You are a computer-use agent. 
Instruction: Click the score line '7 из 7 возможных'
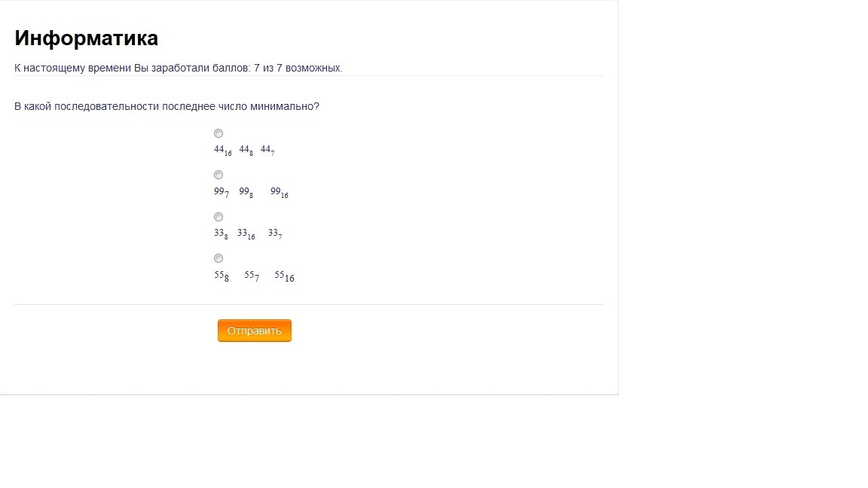[x=298, y=68]
